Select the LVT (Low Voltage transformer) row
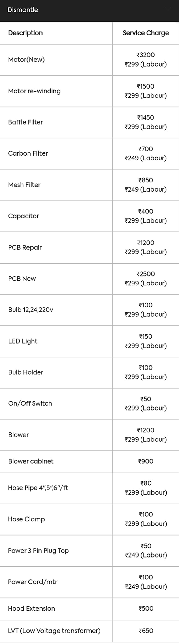Screen dimensions: 179x644 [x=54, y=631]
